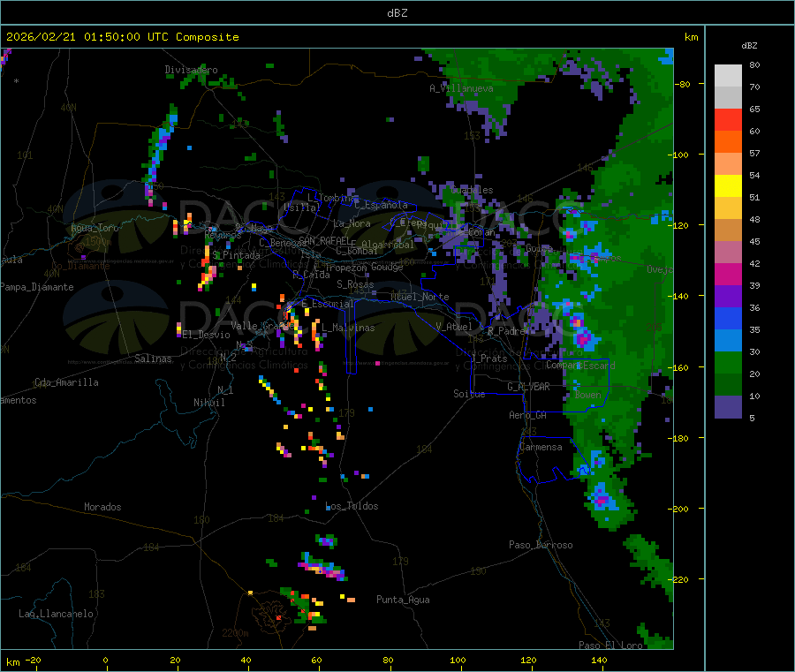795x672 pixels.
Task: Click the Paso_Barroso map label
Action: (x=541, y=545)
